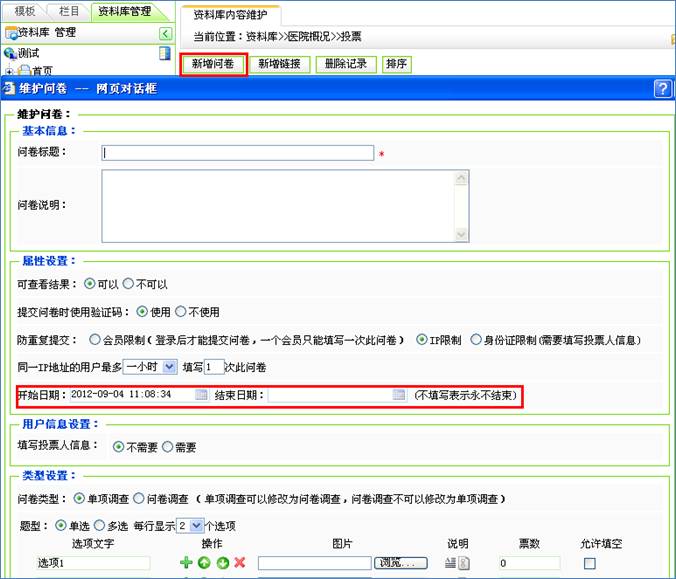
Task: Expand the 首页 tree node
Action: 9,71
